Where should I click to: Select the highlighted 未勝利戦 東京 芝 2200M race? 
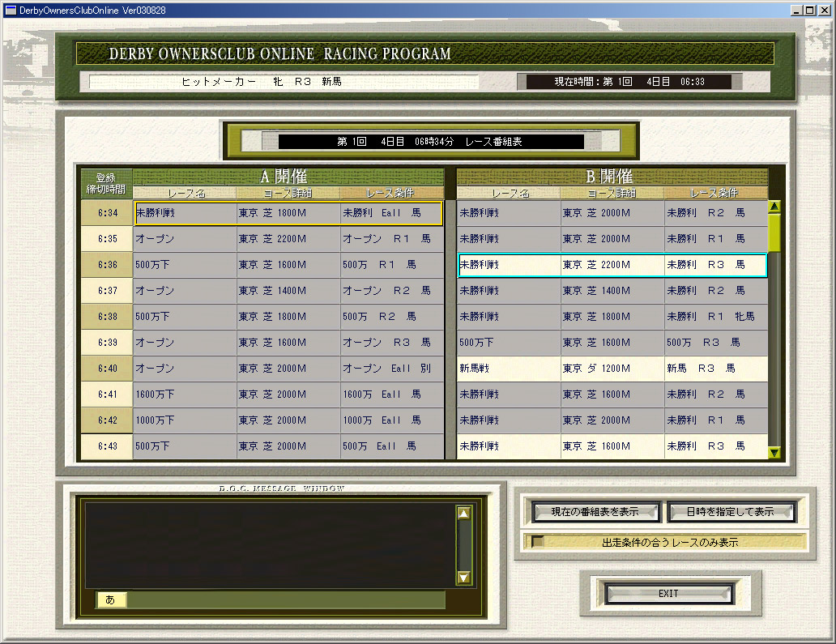612,265
